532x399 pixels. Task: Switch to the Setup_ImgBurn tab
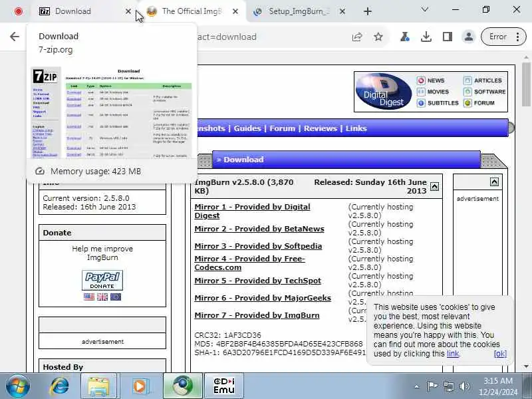tap(299, 11)
